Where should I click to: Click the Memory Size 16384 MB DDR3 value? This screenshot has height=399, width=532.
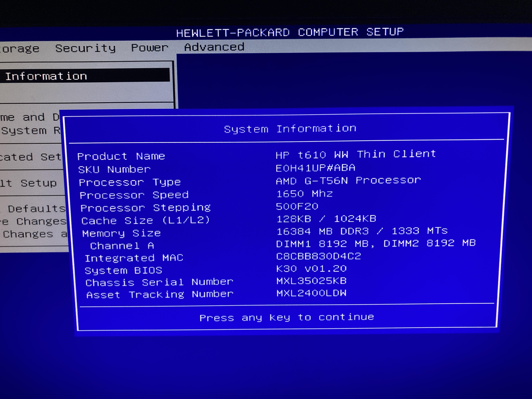point(362,231)
